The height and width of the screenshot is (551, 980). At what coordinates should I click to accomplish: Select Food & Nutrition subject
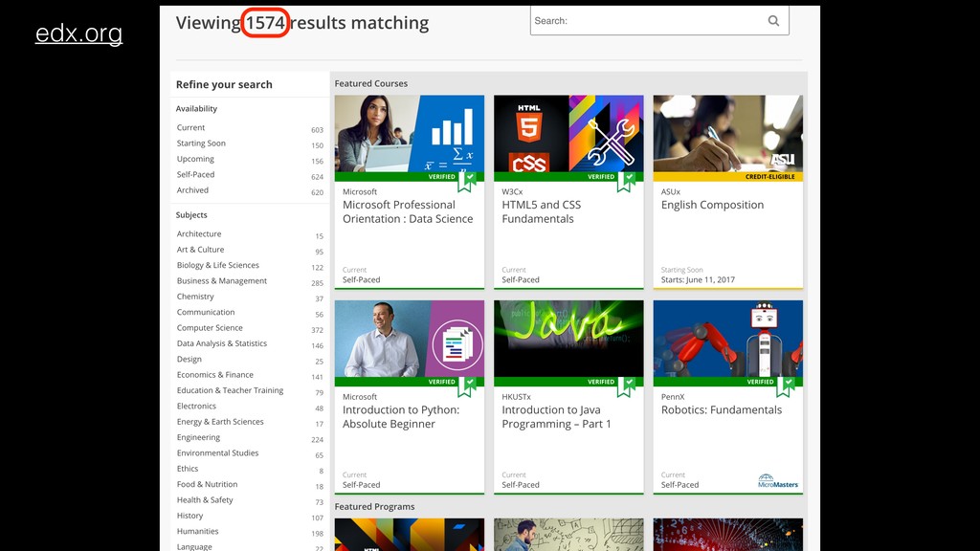point(207,483)
